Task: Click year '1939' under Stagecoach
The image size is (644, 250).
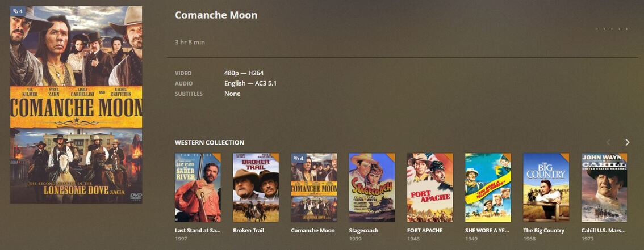Action: click(355, 239)
